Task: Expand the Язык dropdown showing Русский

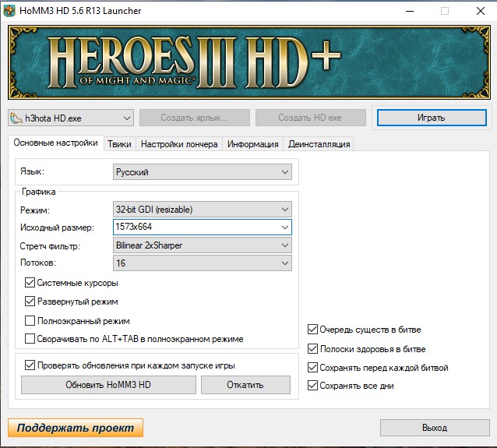Action: 203,172
